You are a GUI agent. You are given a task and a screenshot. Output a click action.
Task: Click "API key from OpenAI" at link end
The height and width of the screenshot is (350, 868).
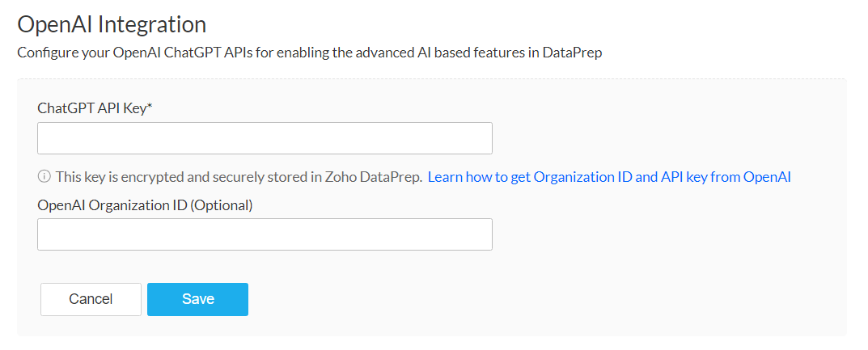730,177
